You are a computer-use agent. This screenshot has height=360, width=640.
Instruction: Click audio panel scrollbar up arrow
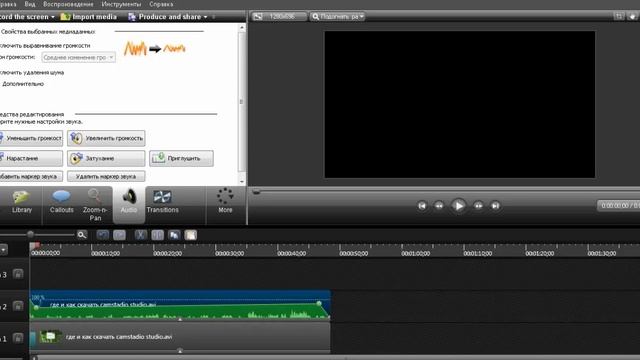pos(242,28)
